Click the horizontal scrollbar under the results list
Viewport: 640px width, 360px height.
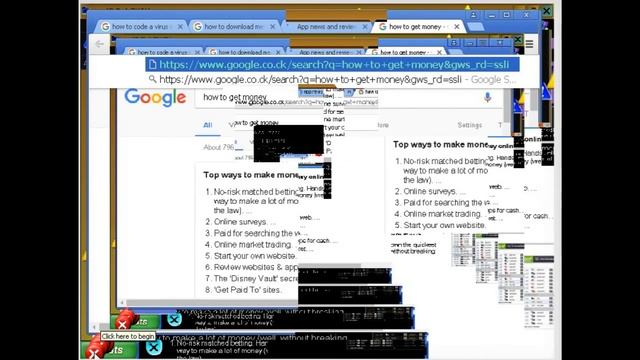(211, 302)
